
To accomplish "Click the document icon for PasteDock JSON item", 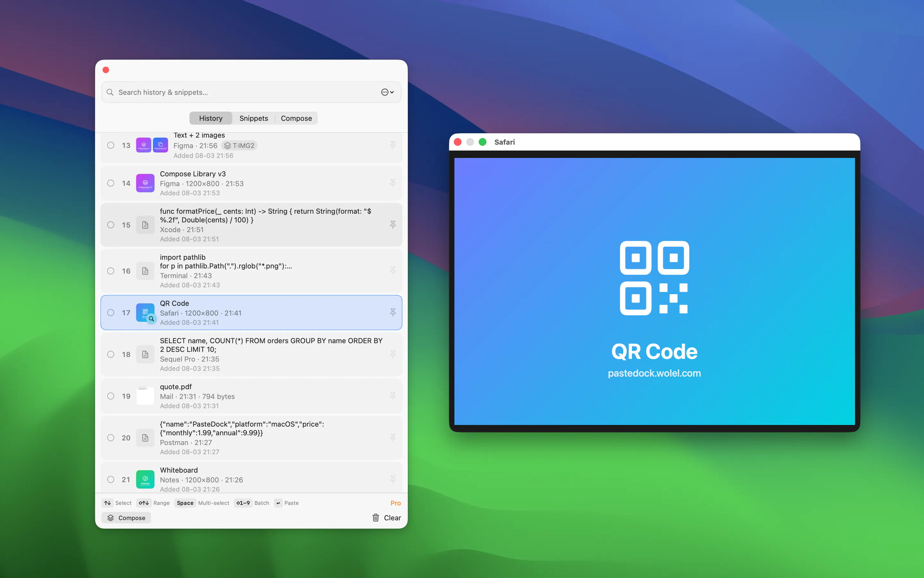I will click(145, 438).
